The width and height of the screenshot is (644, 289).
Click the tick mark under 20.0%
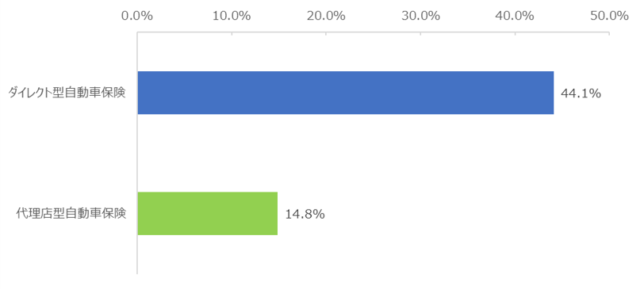(326, 33)
